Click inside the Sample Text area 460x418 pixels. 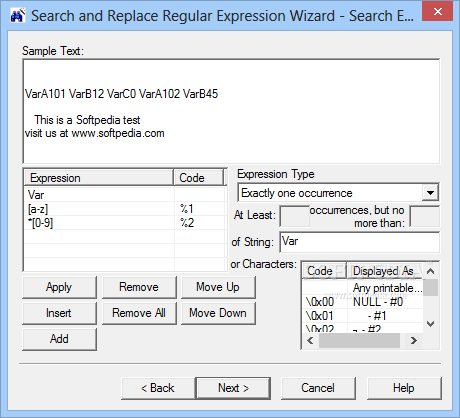coord(231,111)
